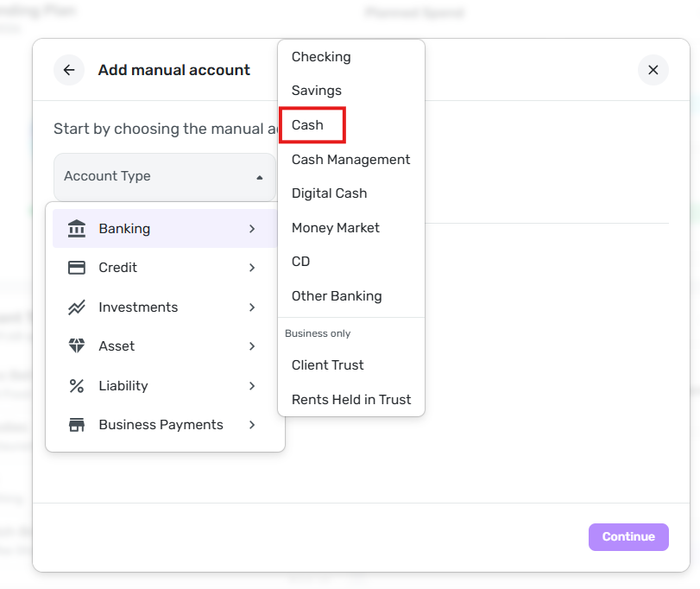700x589 pixels.
Task: Click the Investments chart icon
Action: (77, 307)
